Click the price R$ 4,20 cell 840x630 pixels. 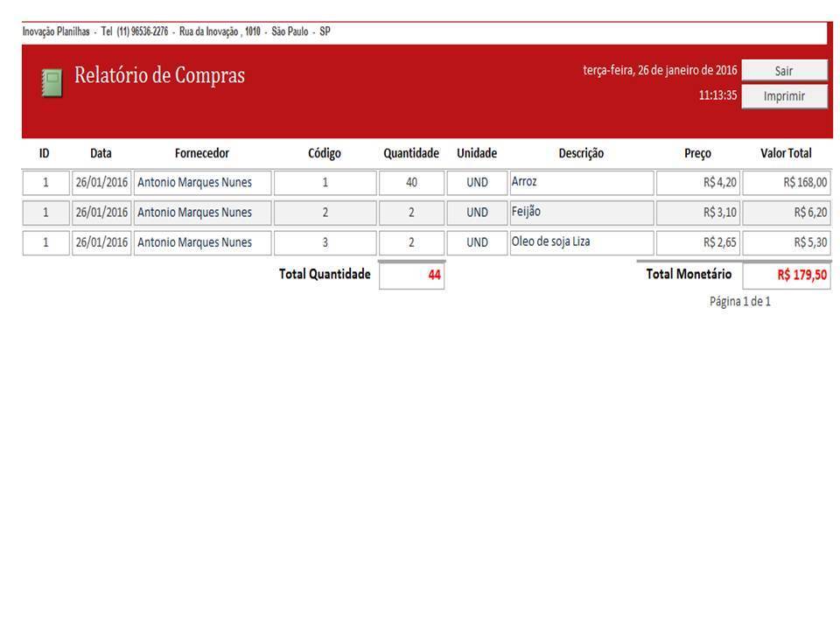[x=698, y=183]
